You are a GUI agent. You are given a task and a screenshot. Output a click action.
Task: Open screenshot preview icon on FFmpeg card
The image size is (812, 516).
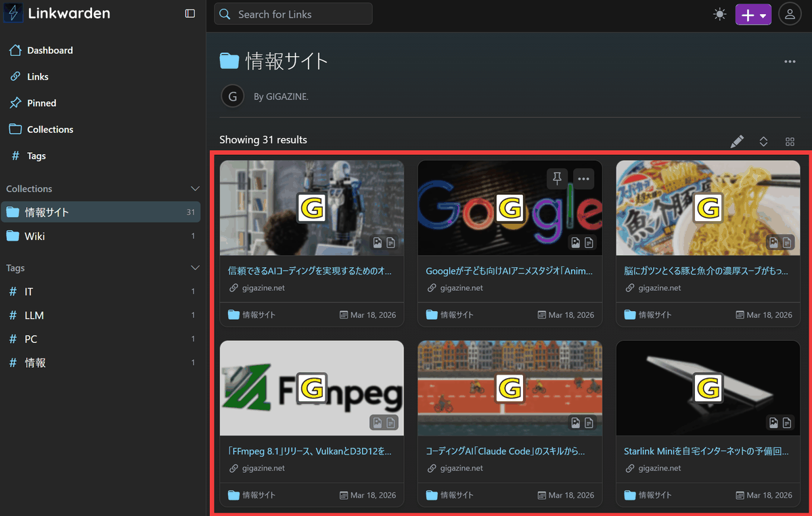[x=377, y=423]
